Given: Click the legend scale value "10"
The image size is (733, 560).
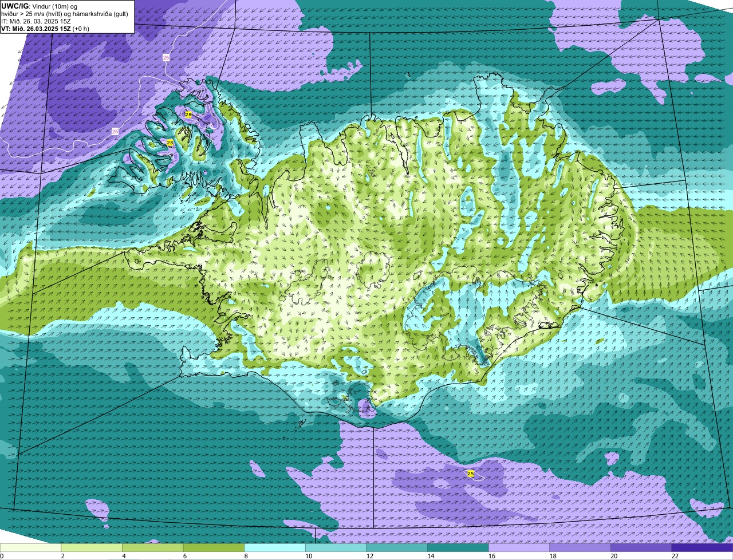Looking at the screenshot, I should pyautogui.click(x=309, y=556).
